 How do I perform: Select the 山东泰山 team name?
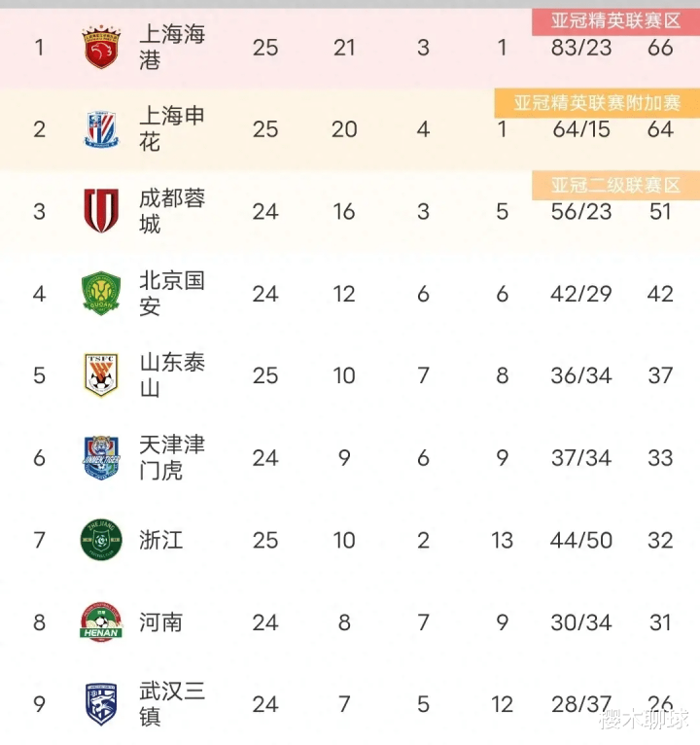172,374
